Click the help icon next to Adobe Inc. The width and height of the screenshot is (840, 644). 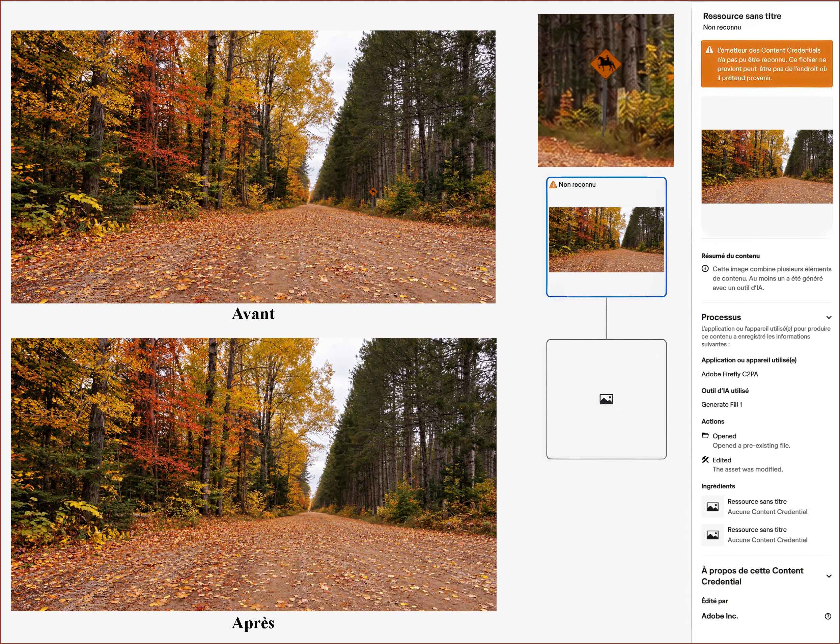tap(828, 616)
